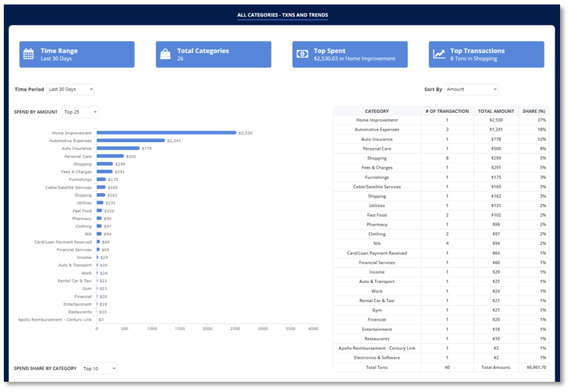Click the "SPEND BY AMOUNT" section label
This screenshot has height=392, width=569.
coord(36,112)
